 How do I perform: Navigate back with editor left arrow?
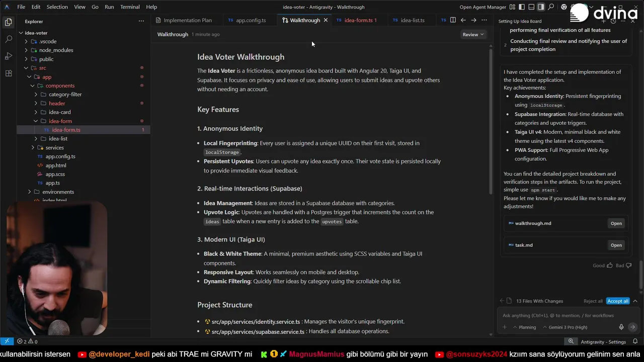[x=463, y=20]
